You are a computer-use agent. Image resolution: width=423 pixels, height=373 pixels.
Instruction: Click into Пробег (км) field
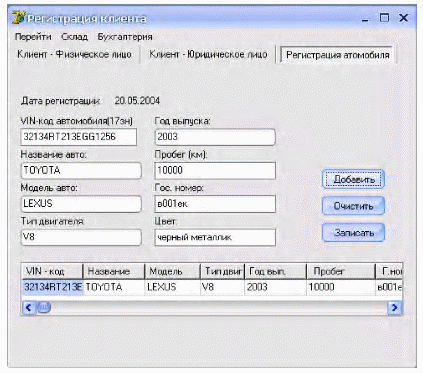(x=215, y=171)
